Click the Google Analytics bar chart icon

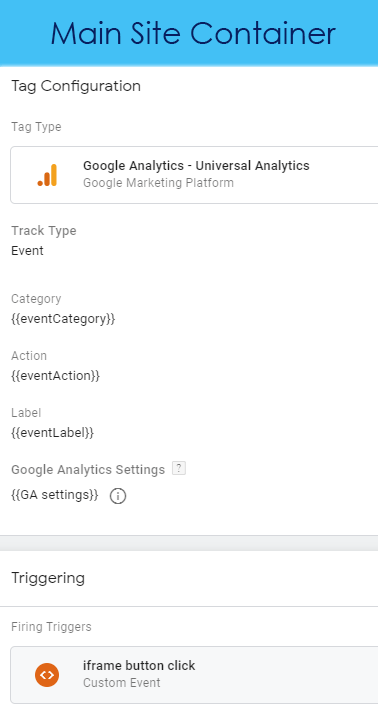point(47,175)
